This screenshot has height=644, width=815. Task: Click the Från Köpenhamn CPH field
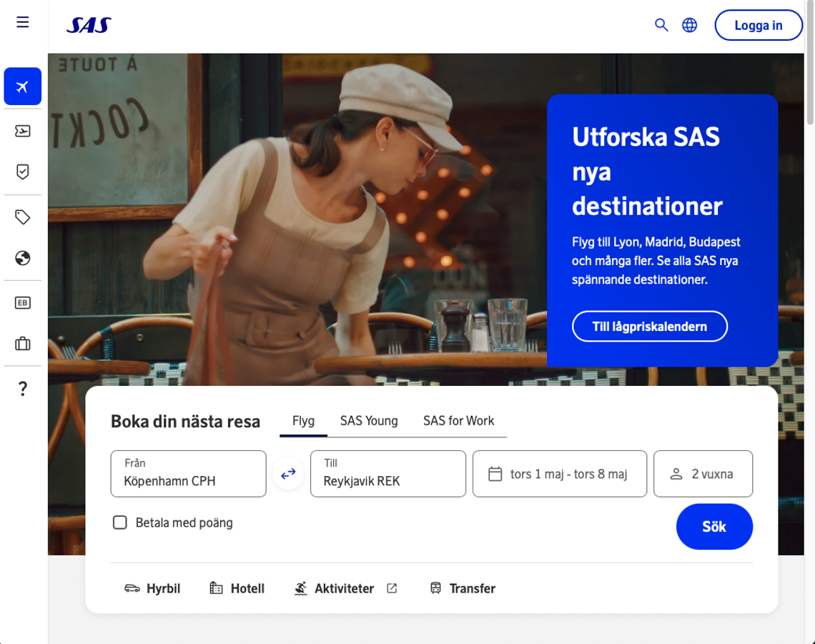pos(189,473)
